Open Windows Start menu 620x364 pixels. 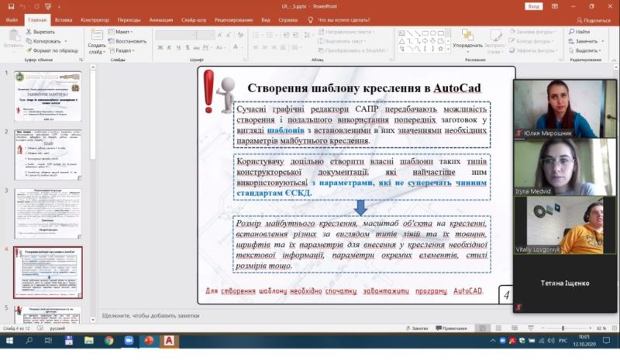tap(9, 340)
